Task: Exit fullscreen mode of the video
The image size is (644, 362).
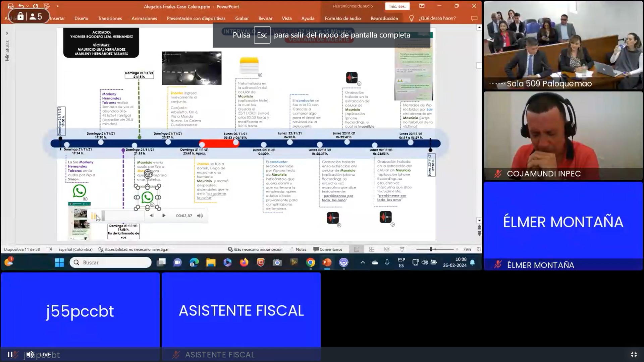Action: click(x=634, y=354)
